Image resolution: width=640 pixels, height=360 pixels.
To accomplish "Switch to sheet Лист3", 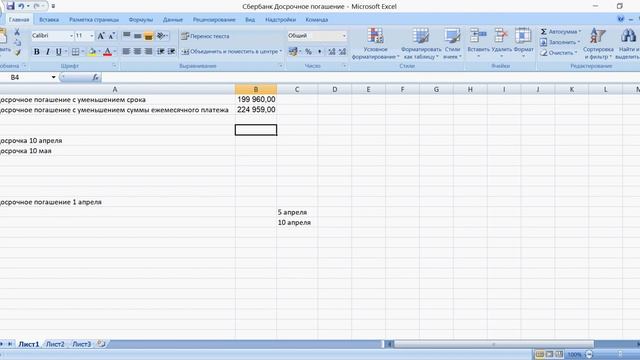I will [x=82, y=344].
